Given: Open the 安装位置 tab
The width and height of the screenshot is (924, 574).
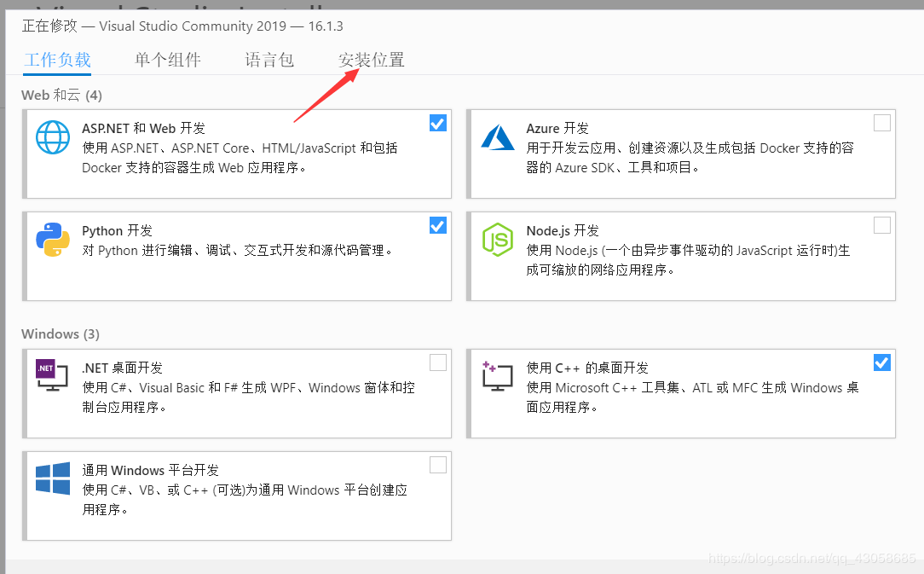Looking at the screenshot, I should pos(372,60).
